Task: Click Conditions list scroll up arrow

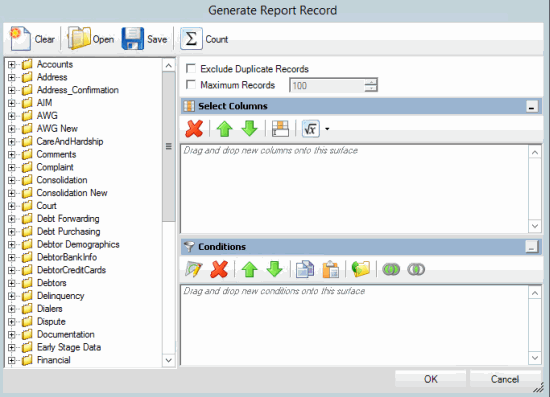Action: 535,293
